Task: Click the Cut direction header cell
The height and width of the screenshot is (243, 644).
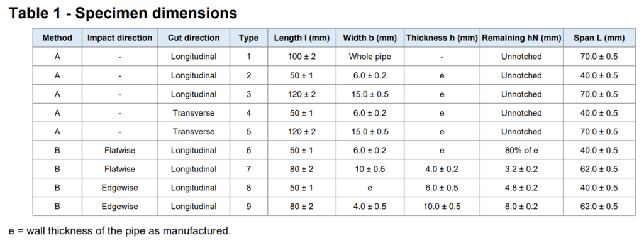Action: coord(194,38)
